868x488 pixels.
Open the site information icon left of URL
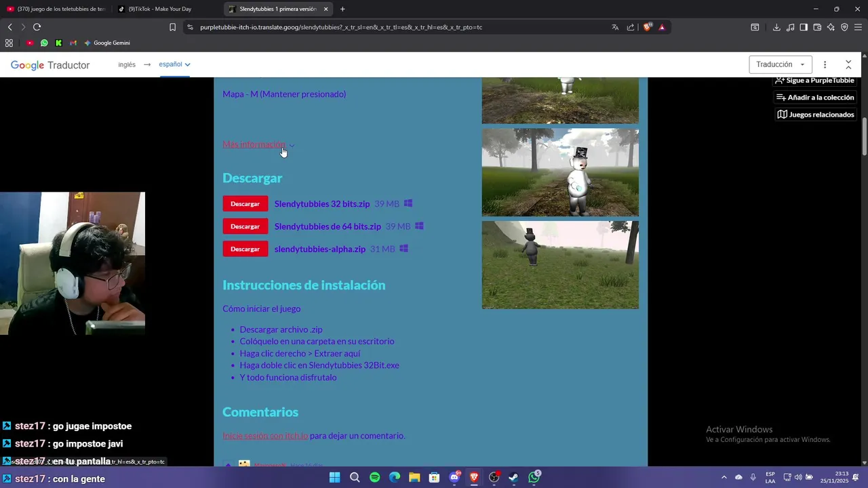tap(190, 27)
